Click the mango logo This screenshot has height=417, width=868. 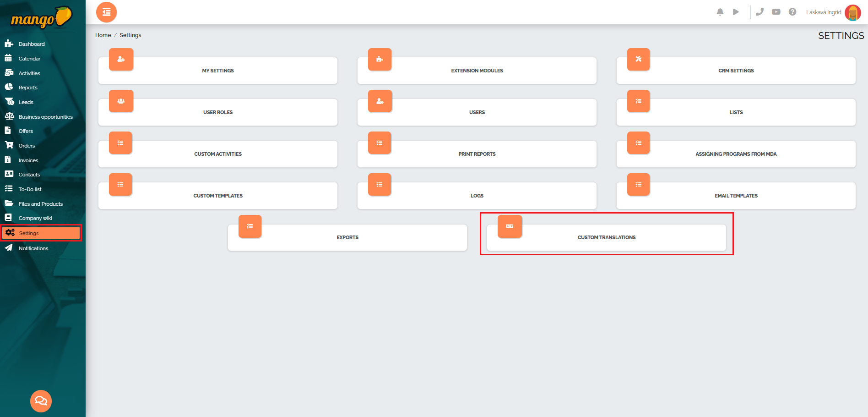pyautogui.click(x=42, y=17)
